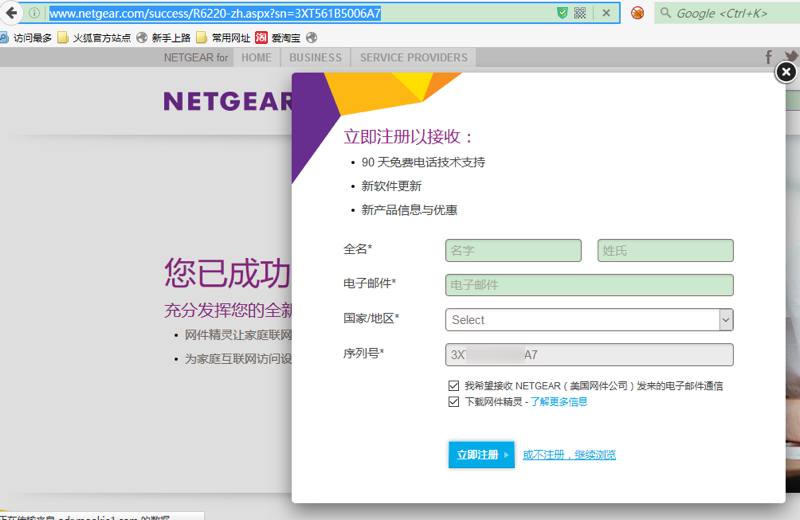The image size is (800, 520).
Task: Open the Facebook icon in Netgear header
Action: tap(768, 57)
